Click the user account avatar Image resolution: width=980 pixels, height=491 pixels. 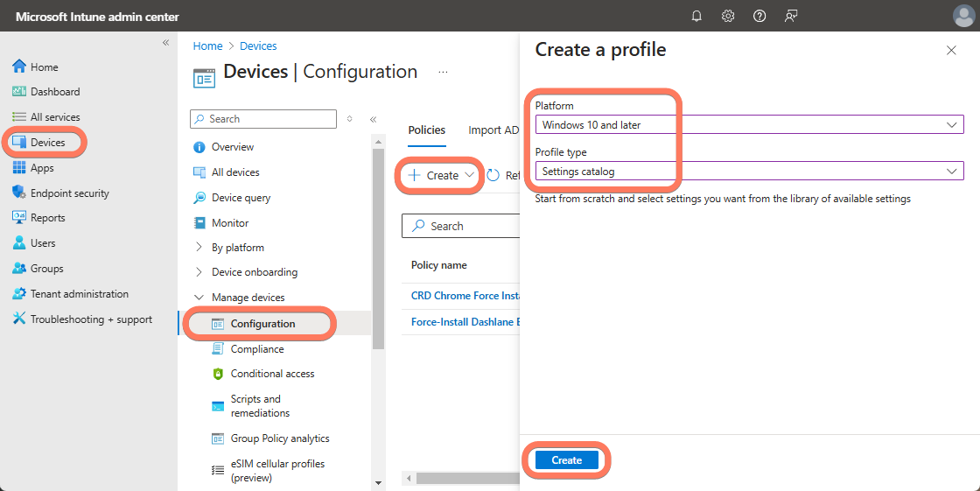click(963, 16)
